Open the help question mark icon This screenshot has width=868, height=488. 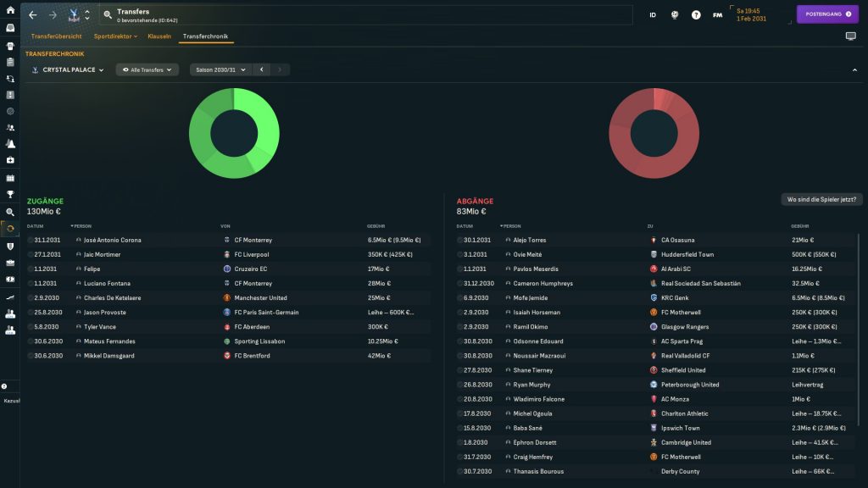click(696, 15)
